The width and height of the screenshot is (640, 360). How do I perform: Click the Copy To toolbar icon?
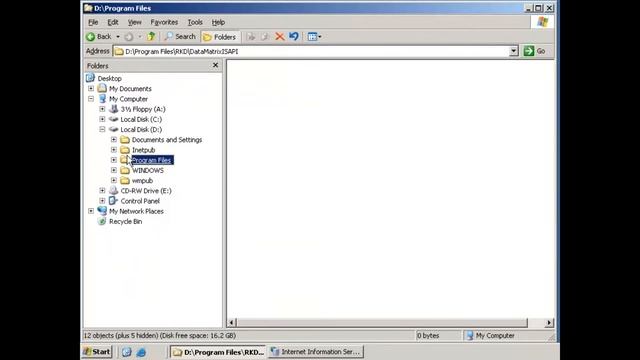(x=265, y=37)
